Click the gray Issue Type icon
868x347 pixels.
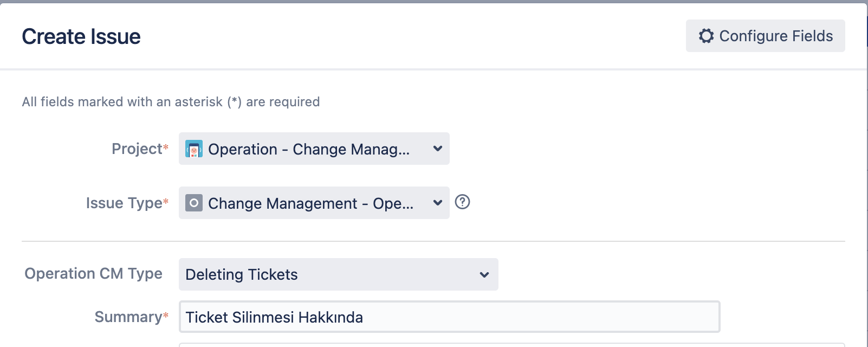click(x=194, y=203)
